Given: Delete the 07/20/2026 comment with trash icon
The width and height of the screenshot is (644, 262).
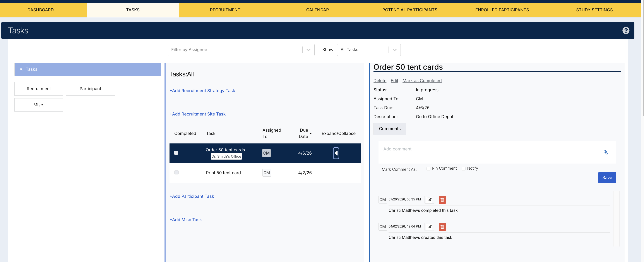Looking at the screenshot, I should click(442, 199).
